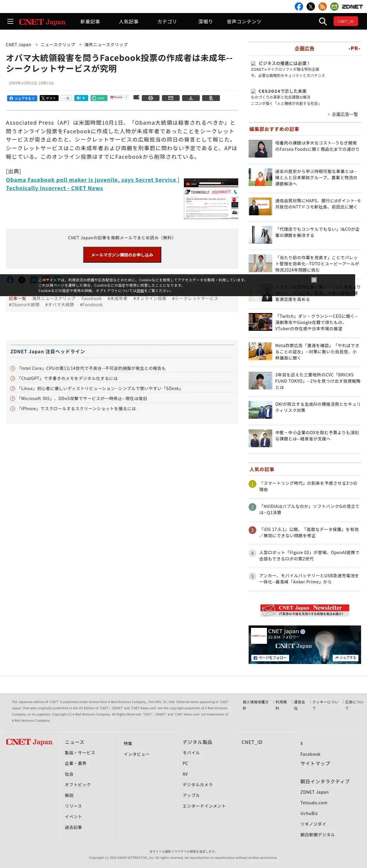Email the article via envelope icon
The image size is (367, 868).
[x=171, y=98]
